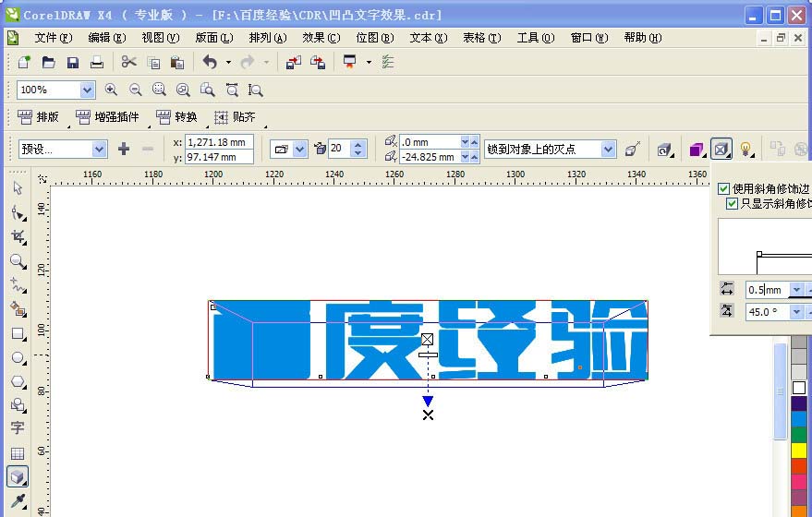Open 预设 presets dropdown
812x517 pixels.
point(99,150)
